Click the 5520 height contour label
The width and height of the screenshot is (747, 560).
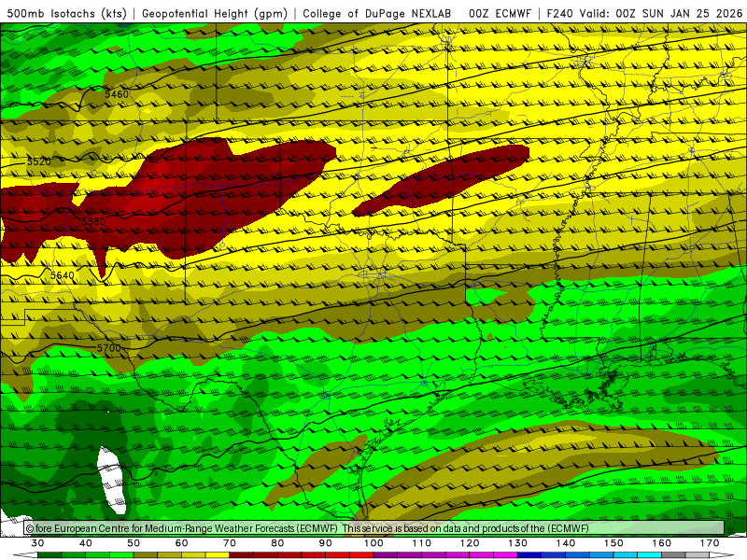(x=38, y=161)
